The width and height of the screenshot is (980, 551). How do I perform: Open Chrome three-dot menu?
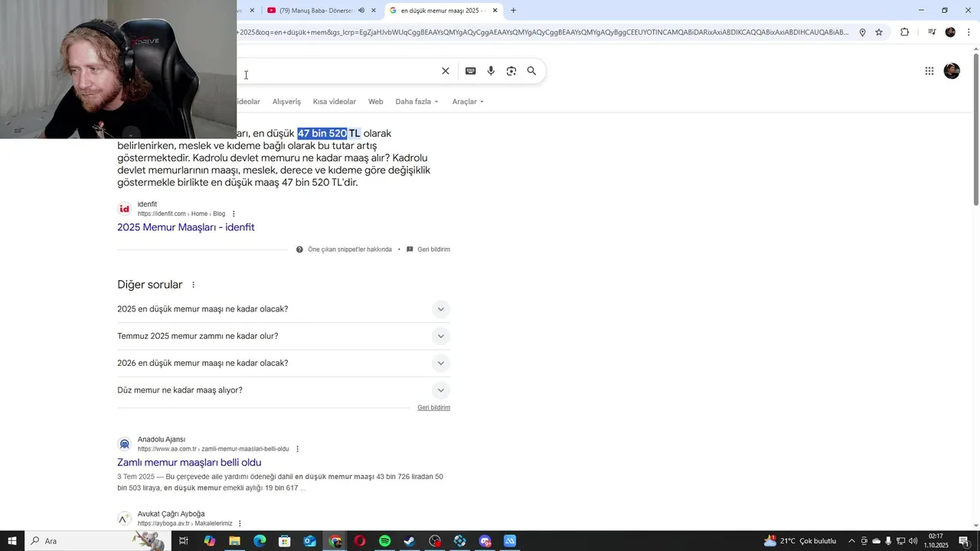point(969,32)
